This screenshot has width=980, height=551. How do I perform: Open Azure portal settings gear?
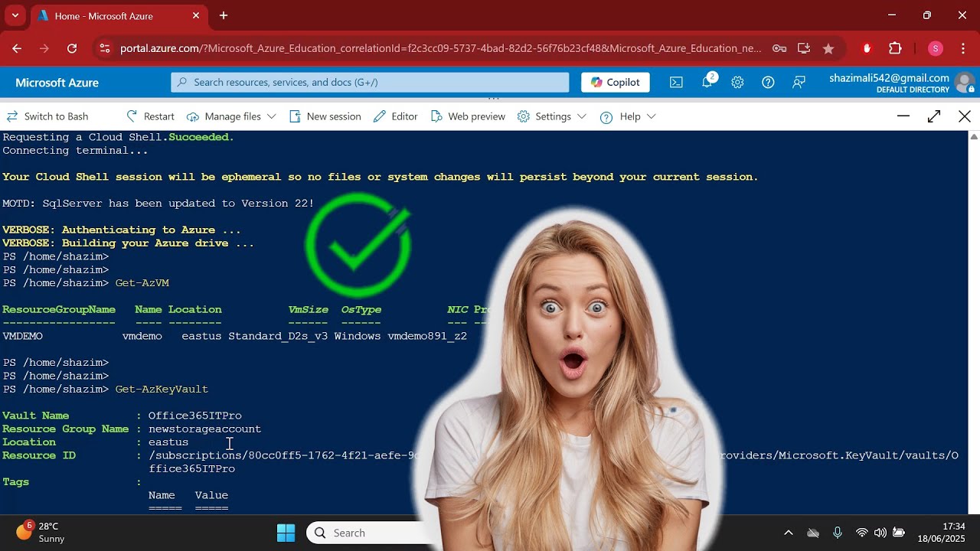[x=737, y=82]
